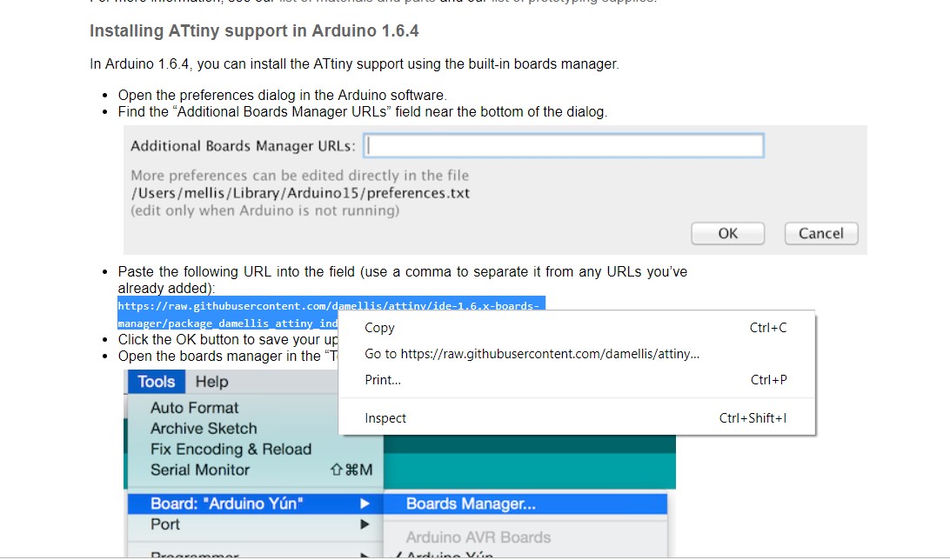Pick Print... in the context menu
This screenshot has width=950, height=560.
click(x=383, y=380)
